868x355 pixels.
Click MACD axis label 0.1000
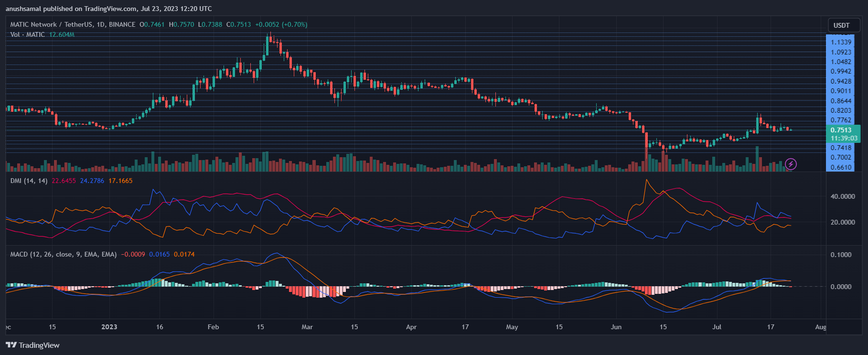click(x=841, y=255)
